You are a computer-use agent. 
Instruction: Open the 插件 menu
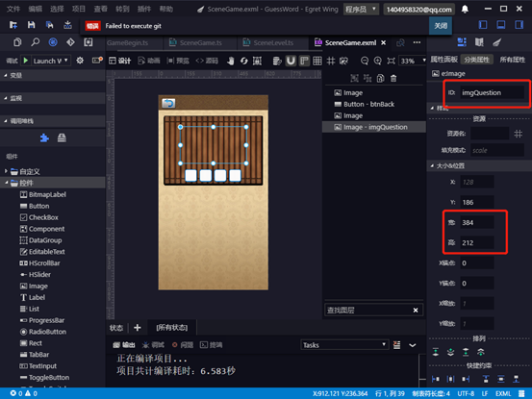pos(144,10)
